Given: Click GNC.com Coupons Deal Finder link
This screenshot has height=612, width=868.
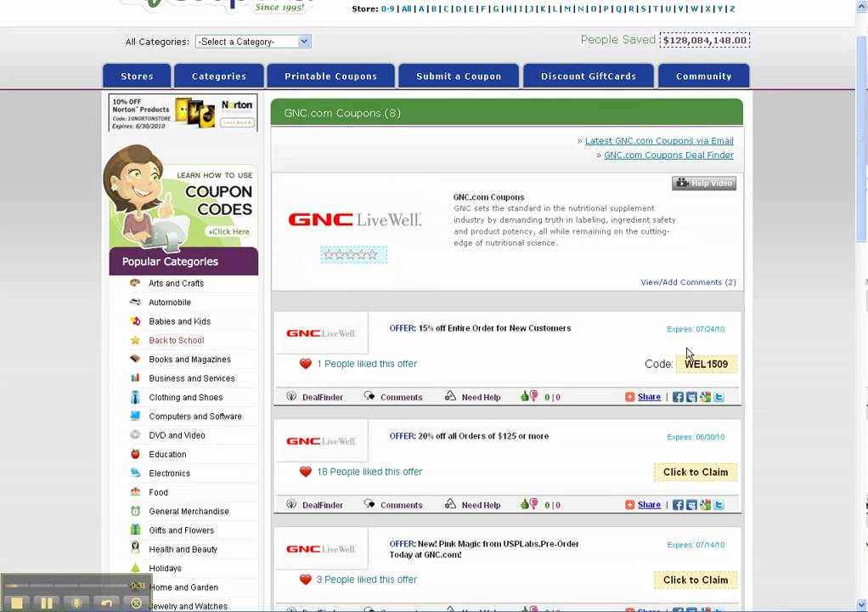Looking at the screenshot, I should [668, 155].
